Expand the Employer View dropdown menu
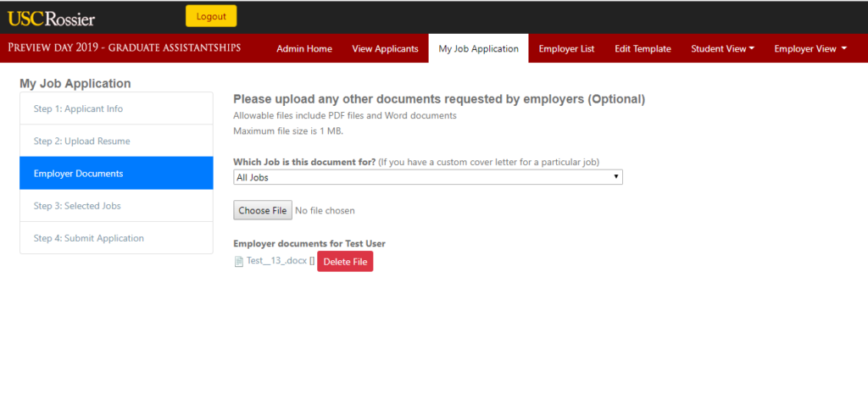The width and height of the screenshot is (868, 416). (x=810, y=48)
